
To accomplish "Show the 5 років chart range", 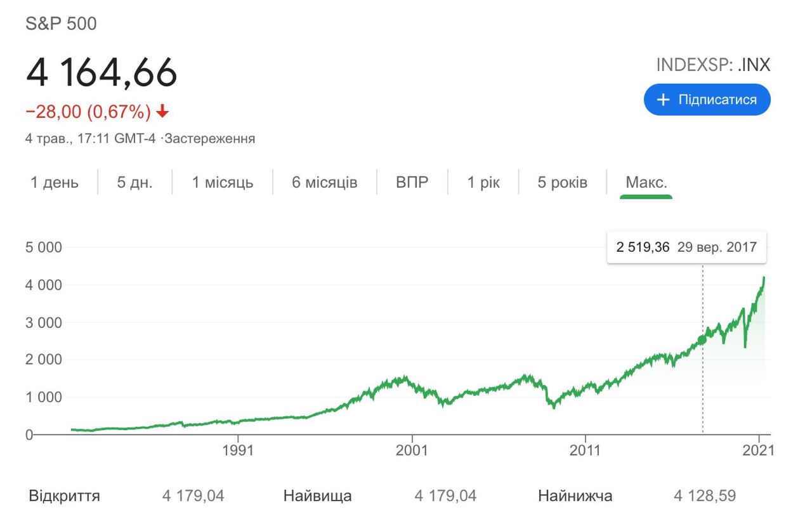I will (x=563, y=183).
